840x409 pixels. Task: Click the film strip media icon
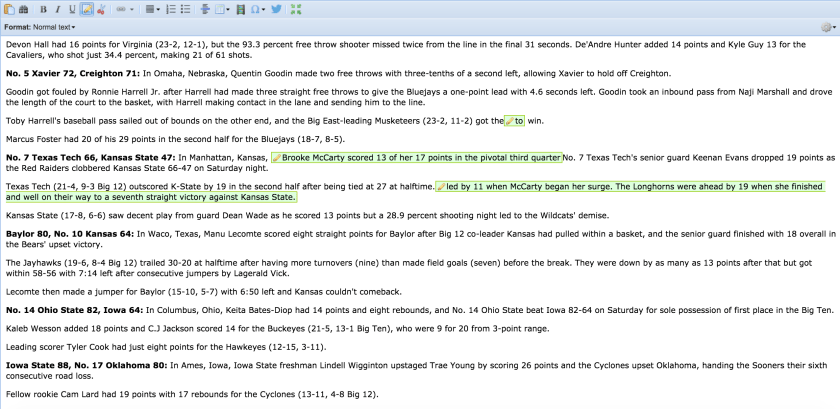[240, 9]
